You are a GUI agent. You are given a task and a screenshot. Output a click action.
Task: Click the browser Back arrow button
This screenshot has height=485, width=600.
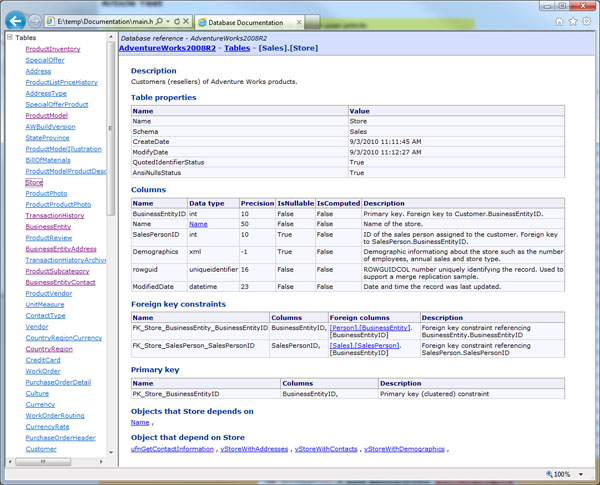pos(14,19)
